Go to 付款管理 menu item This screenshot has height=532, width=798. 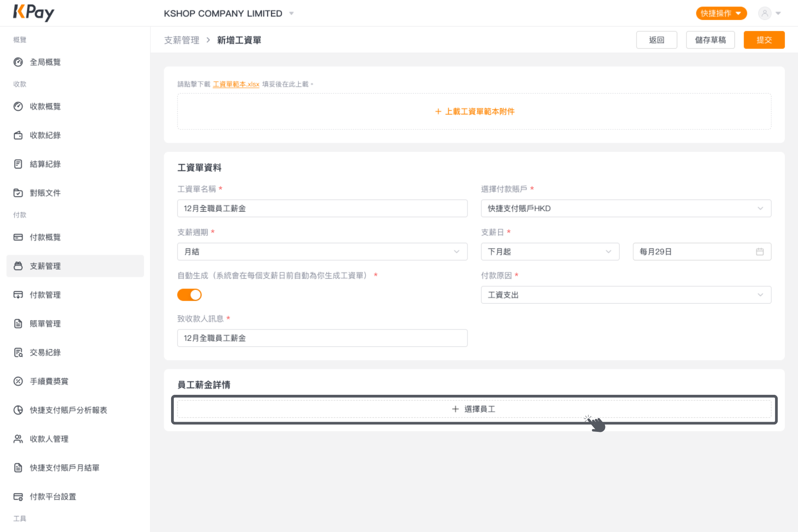point(75,295)
